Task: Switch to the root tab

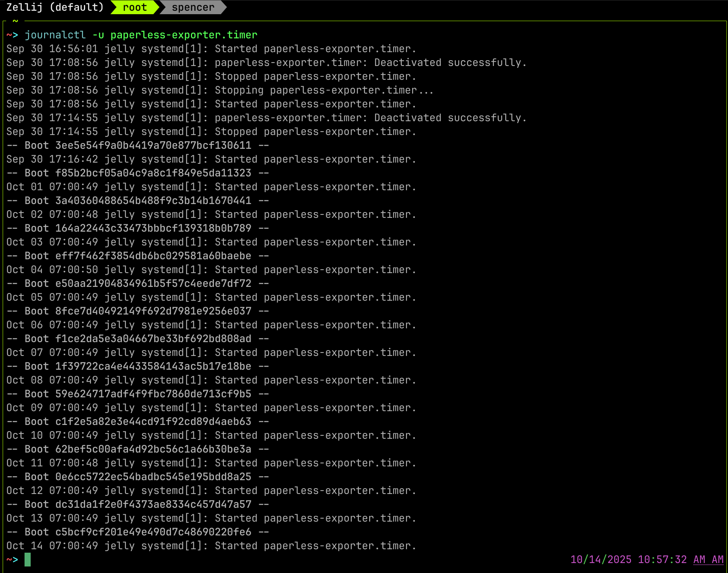Action: click(x=135, y=7)
